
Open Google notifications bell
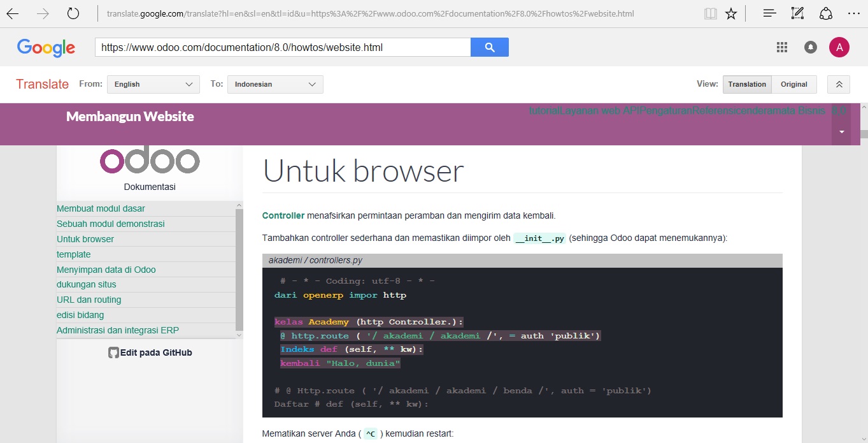810,47
